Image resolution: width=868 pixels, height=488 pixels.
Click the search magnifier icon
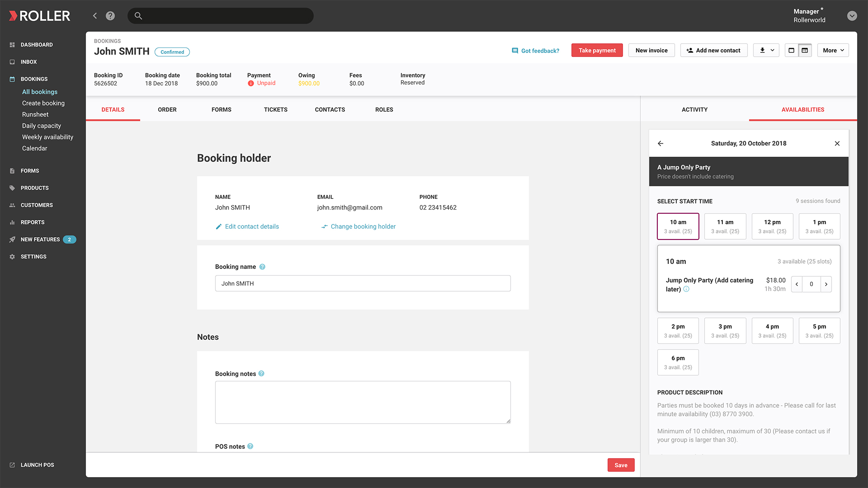tap(138, 16)
